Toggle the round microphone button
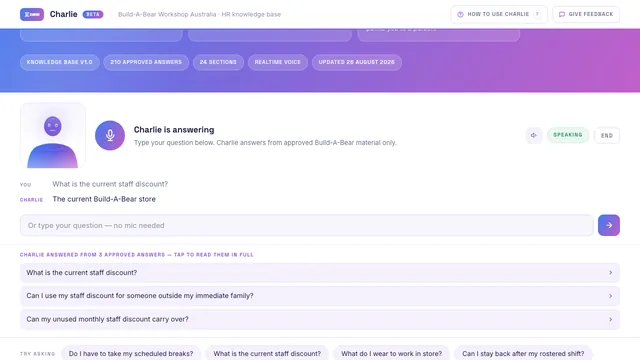 point(110,135)
